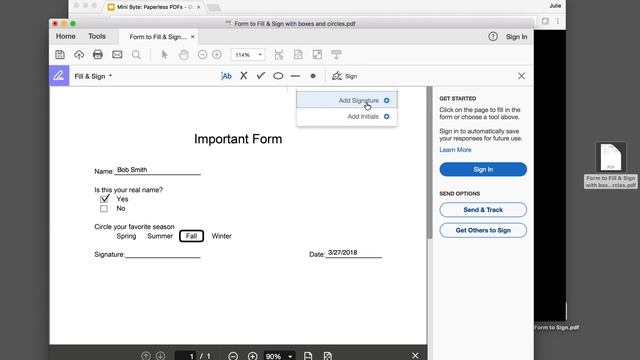
Task: Click the magnifier search icon in the toolbar
Action: [136, 55]
